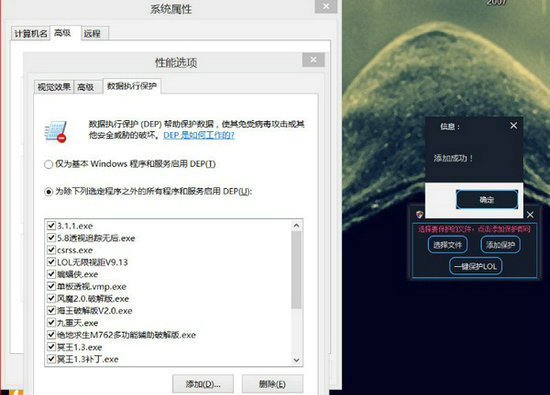The image size is (550, 395).
Task: Select the 九重天.exe entry text
Action: 78,323
